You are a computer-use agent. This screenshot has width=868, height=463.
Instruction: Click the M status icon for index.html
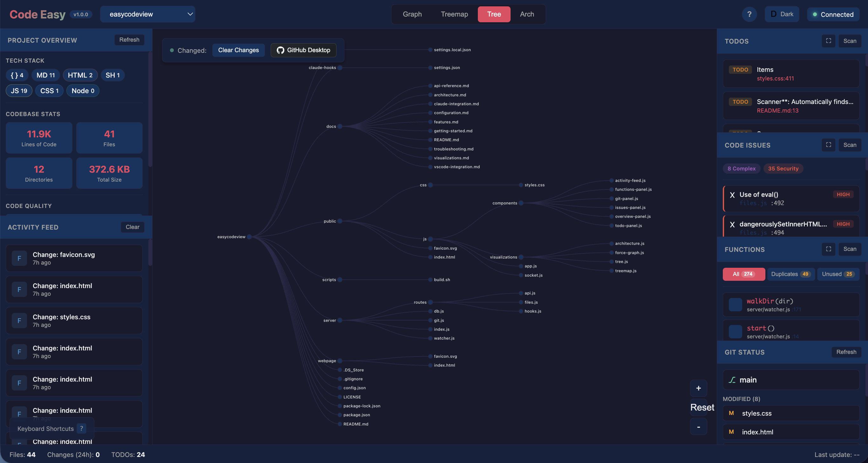click(731, 432)
